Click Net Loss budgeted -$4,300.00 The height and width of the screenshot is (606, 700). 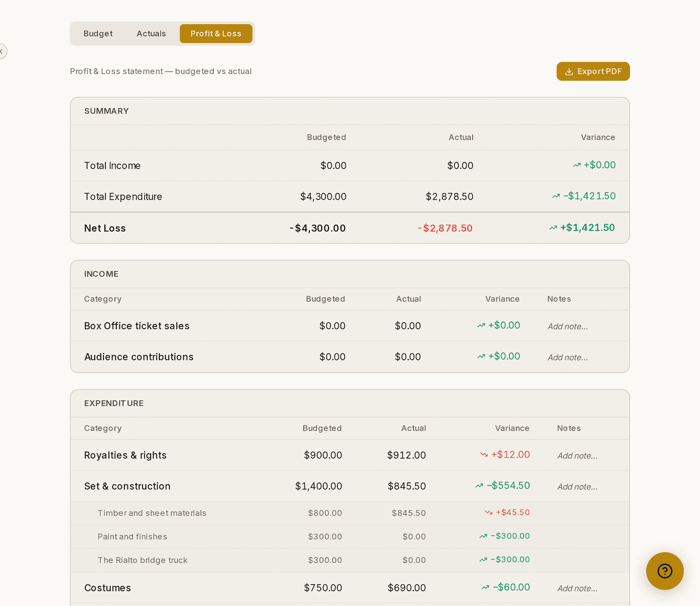[x=318, y=228]
